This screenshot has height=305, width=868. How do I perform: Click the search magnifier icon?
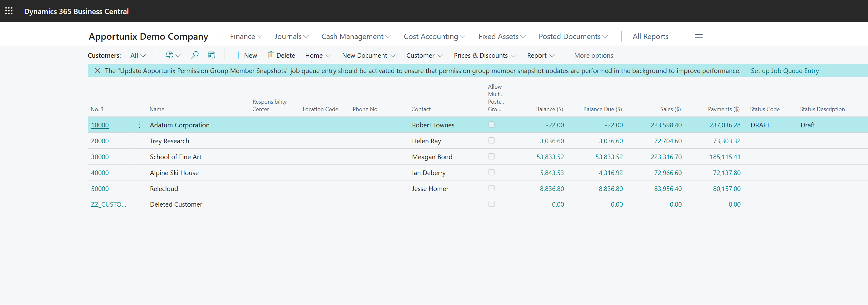pos(194,55)
